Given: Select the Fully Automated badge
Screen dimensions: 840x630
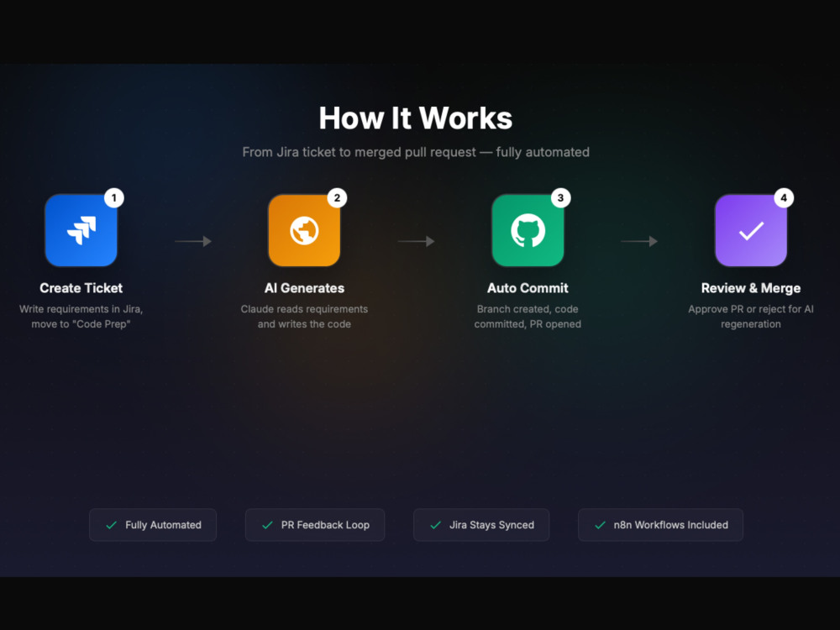Looking at the screenshot, I should (153, 525).
